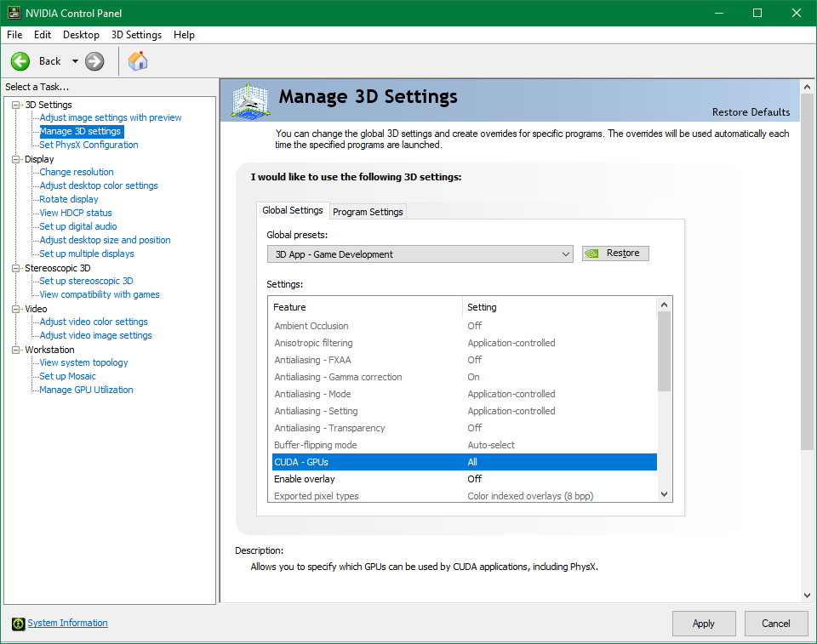Open the Back history dropdown arrow
This screenshot has width=817, height=644.
[75, 61]
